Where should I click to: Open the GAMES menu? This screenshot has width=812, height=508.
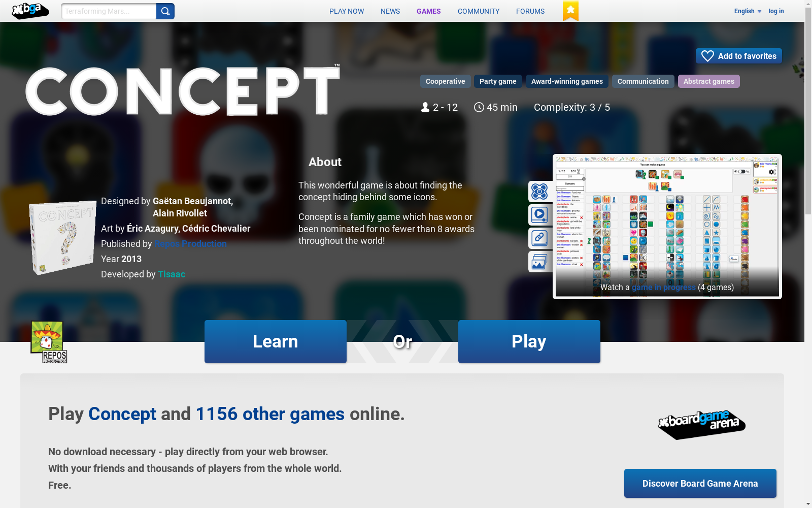point(429,11)
